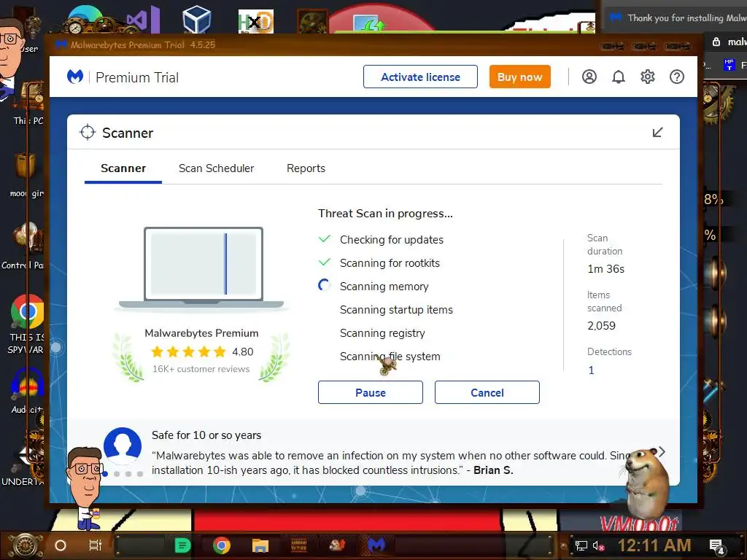Click the network icon in system tray

581,545
